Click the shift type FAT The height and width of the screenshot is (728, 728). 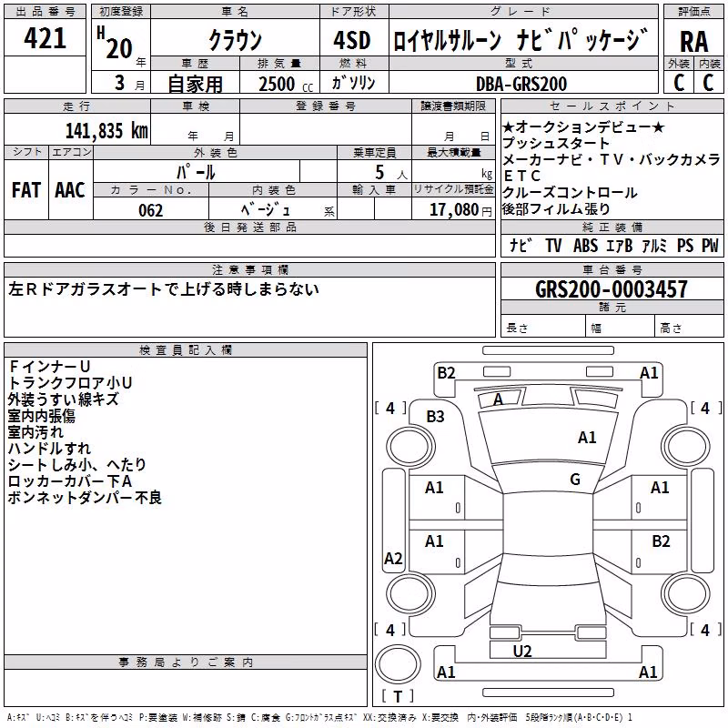point(25,190)
